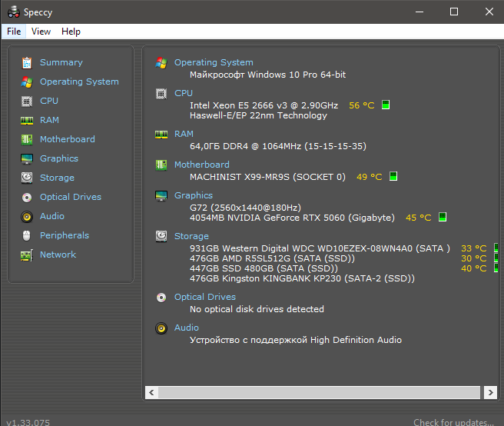Screen dimensions: 504x426
Task: Select Graphics in the sidebar list
Action: click(59, 158)
